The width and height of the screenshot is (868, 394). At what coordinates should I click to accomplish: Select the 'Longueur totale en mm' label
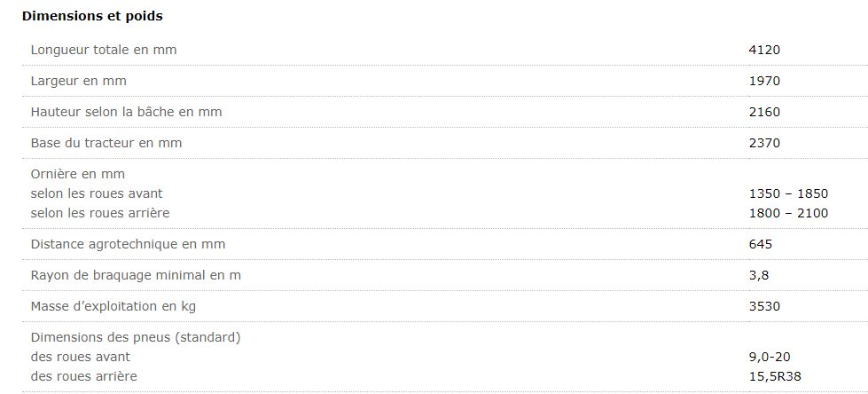coord(104,50)
